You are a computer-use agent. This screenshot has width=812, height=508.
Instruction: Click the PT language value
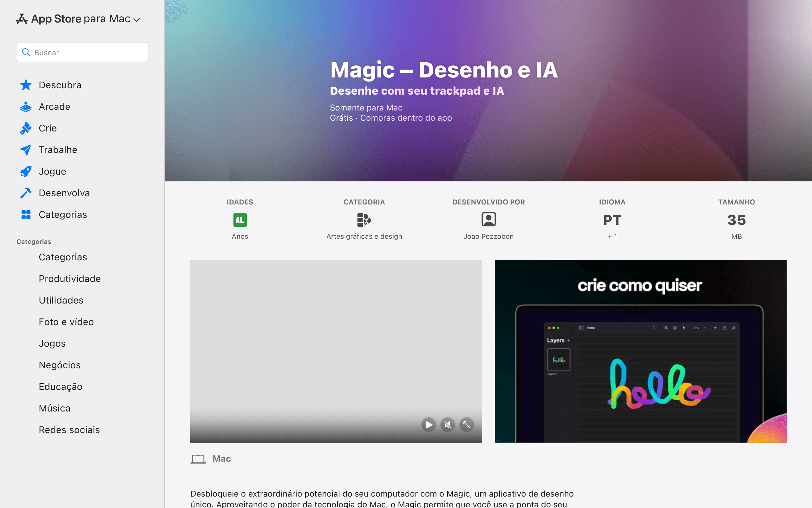click(x=612, y=220)
